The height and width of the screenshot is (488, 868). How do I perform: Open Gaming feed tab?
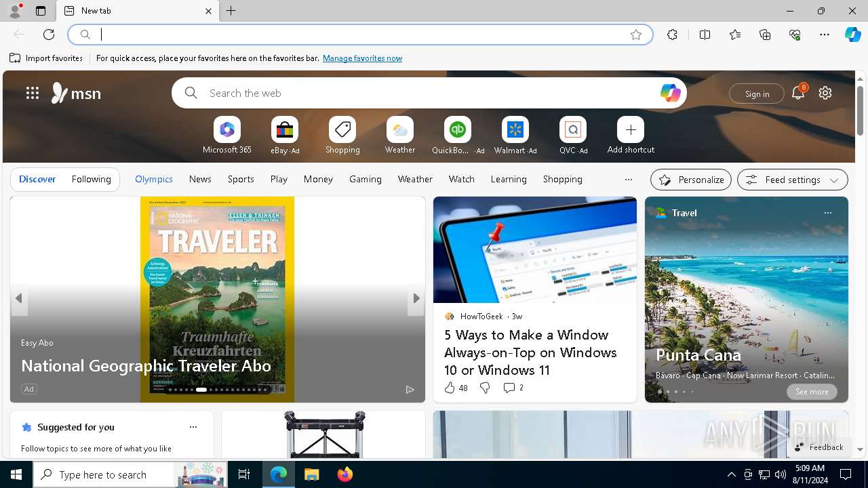pos(366,179)
